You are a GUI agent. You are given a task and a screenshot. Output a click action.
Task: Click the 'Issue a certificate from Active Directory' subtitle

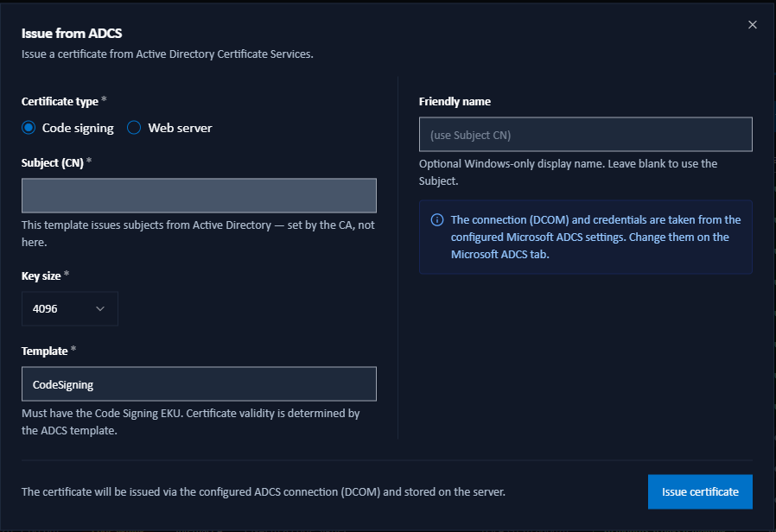(x=168, y=54)
